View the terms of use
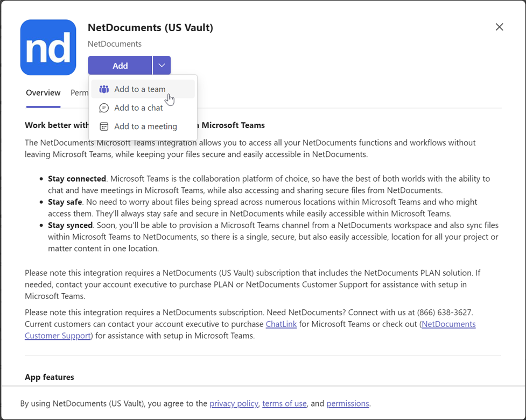 click(x=284, y=403)
